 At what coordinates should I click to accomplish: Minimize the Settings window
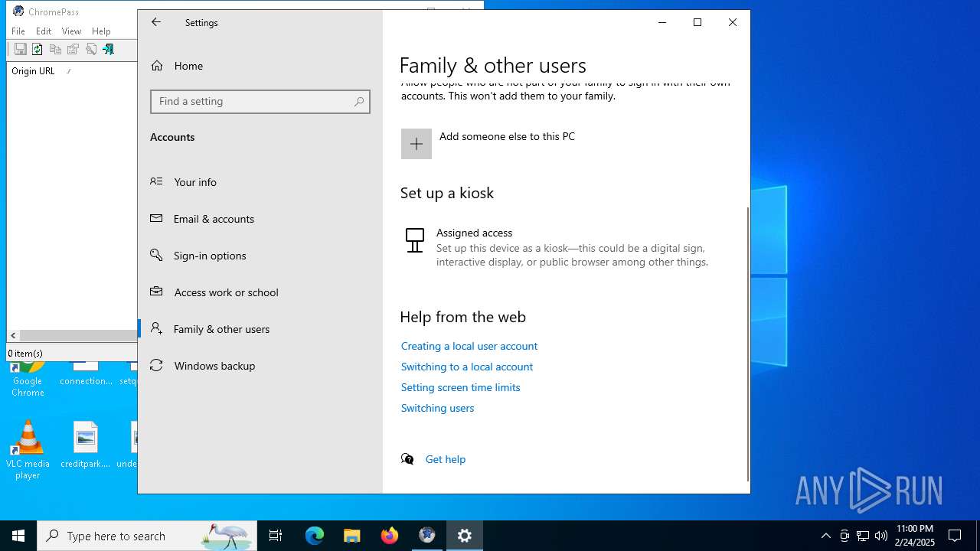click(662, 22)
